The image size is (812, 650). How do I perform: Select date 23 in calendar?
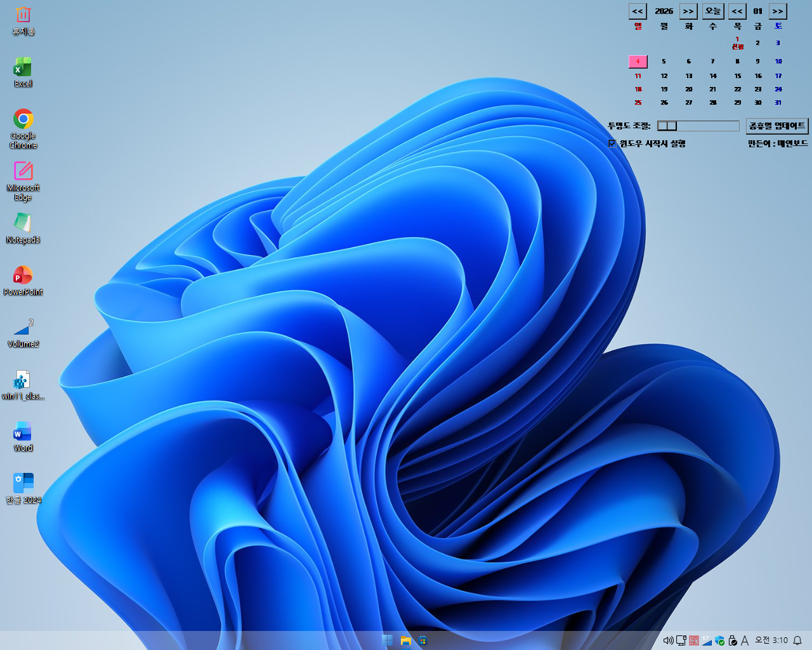tap(757, 89)
